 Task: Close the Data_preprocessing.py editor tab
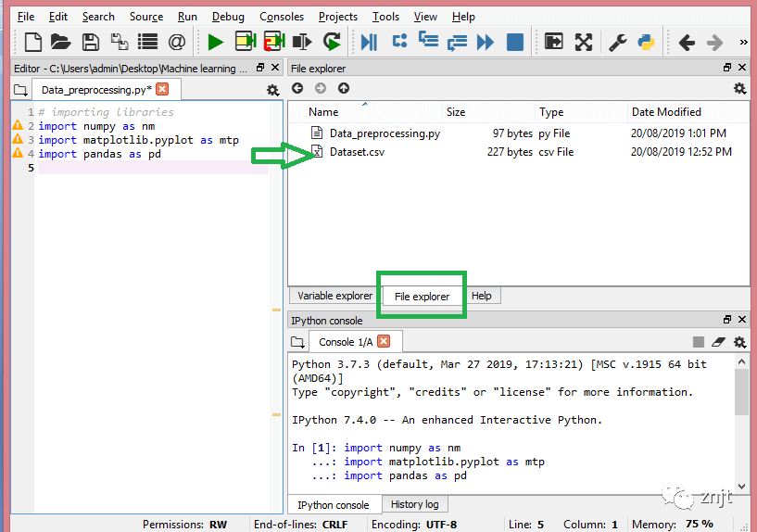point(162,89)
